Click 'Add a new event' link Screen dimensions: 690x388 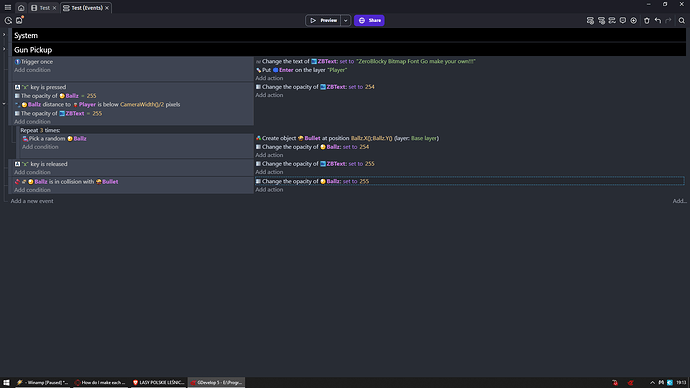32,201
